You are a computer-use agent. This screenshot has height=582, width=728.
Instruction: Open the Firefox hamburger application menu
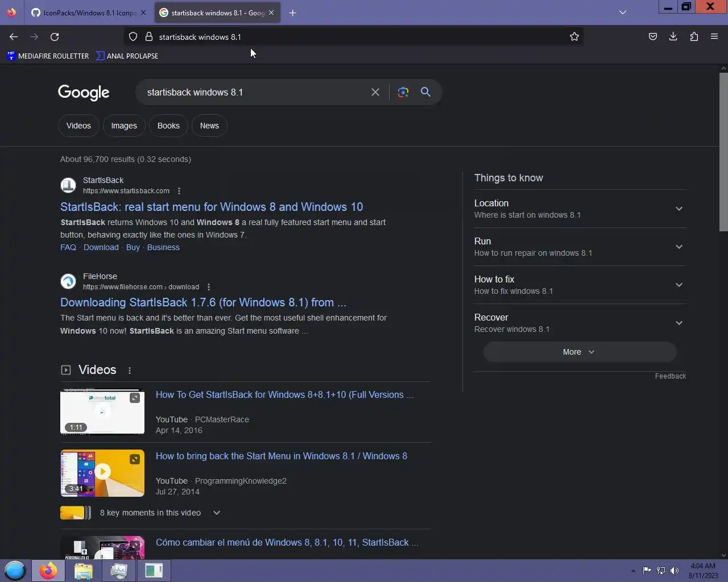(714, 37)
